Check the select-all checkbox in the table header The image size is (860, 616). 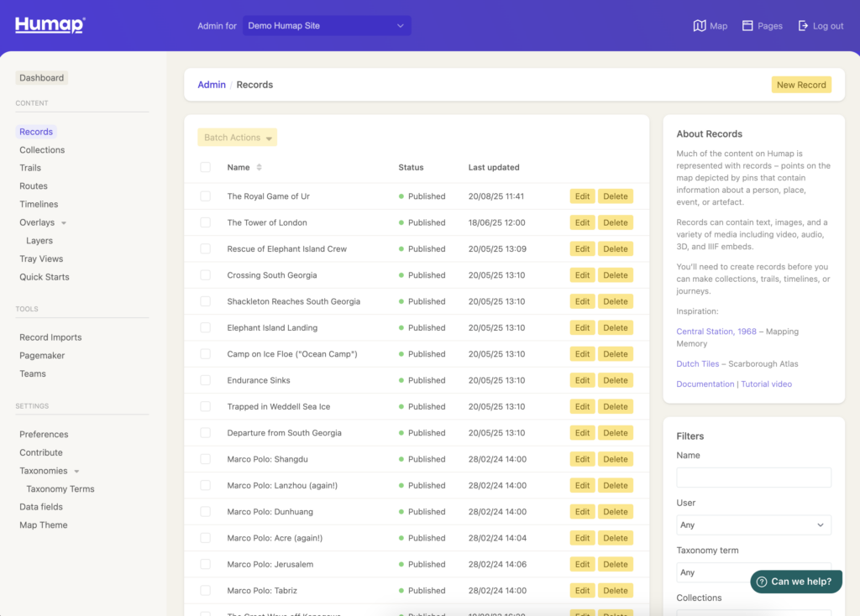pos(204,167)
